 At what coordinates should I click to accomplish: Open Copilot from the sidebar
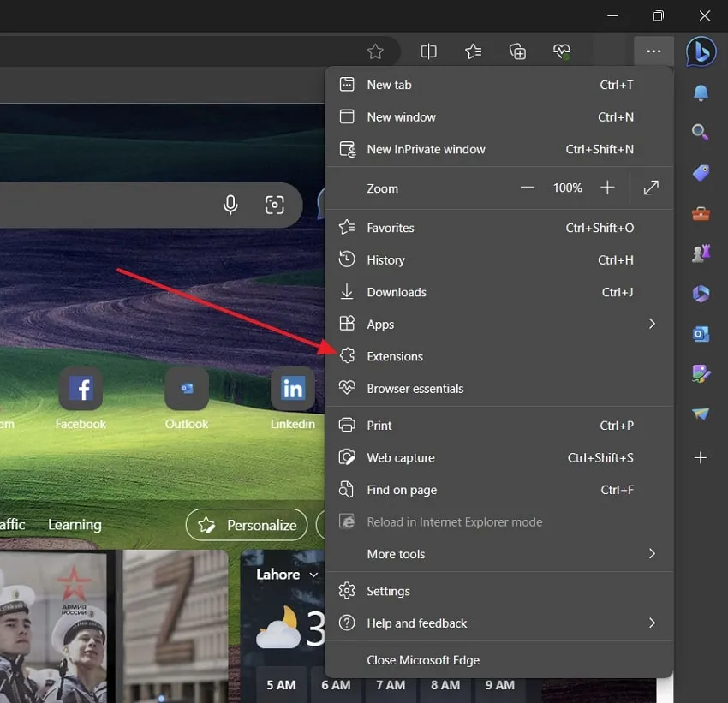701,51
